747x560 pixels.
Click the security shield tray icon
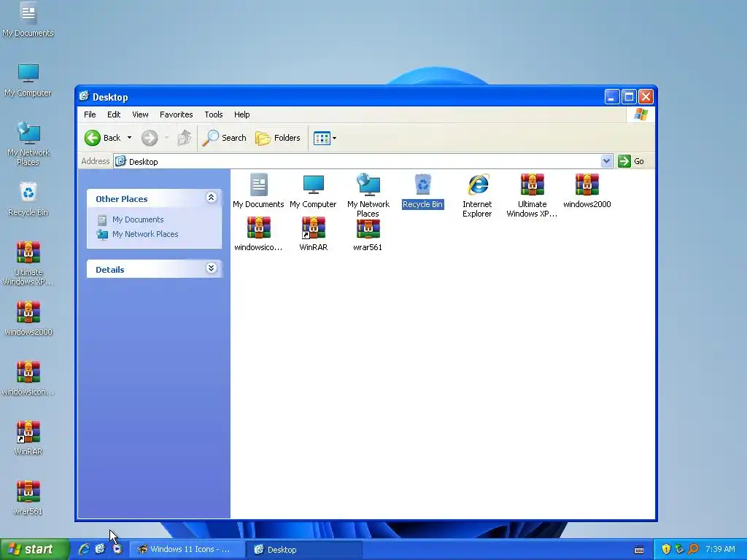point(666,550)
